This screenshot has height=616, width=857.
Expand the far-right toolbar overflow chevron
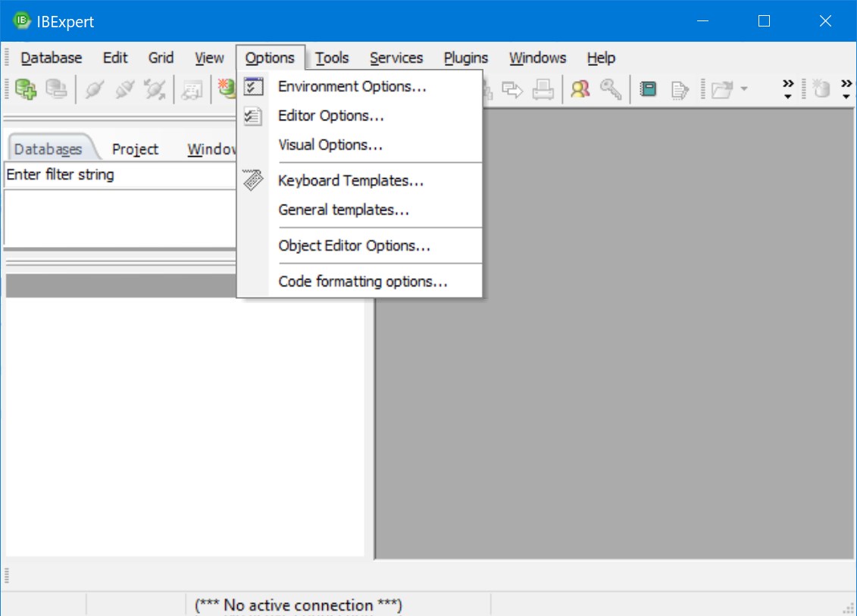(x=846, y=89)
